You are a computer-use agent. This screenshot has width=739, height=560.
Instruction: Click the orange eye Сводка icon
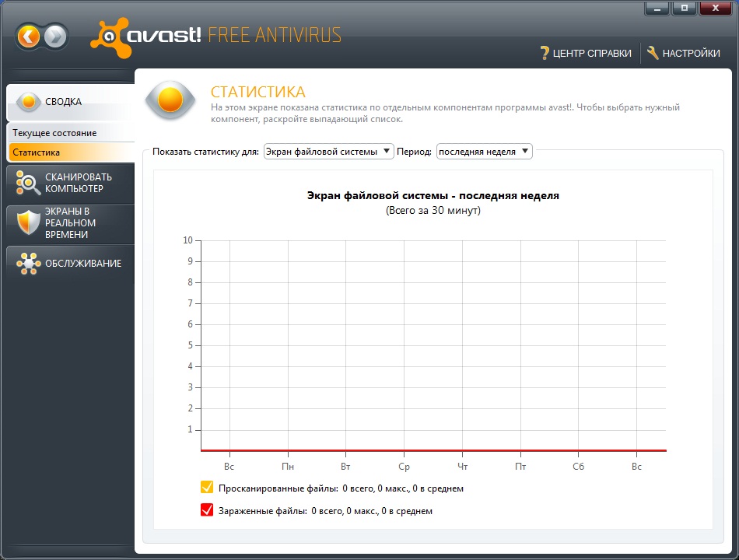29,101
